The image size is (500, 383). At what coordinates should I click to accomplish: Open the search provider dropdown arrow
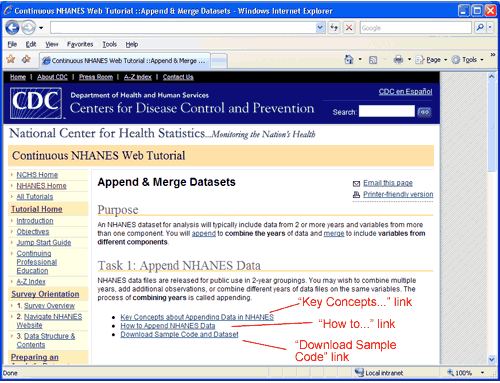[x=490, y=28]
